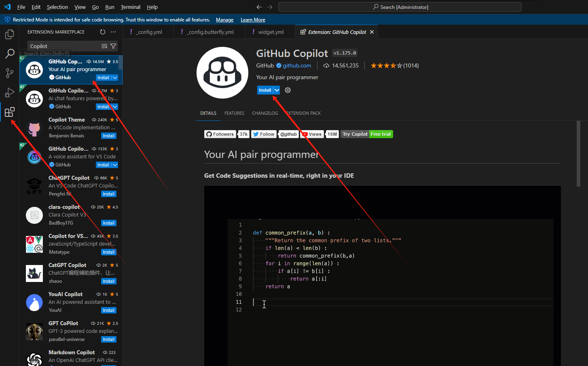The image size is (588, 366).
Task: Open the Edit menu
Action: click(x=36, y=7)
